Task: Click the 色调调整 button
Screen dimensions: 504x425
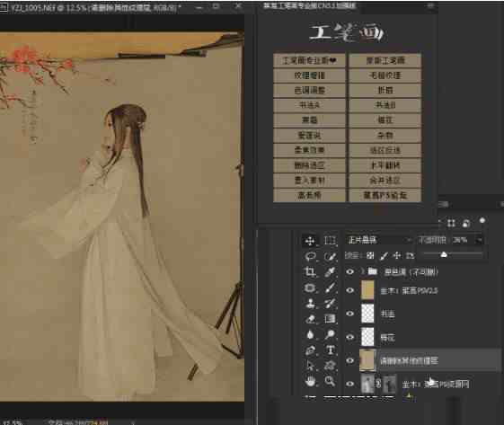Action: pyautogui.click(x=309, y=90)
